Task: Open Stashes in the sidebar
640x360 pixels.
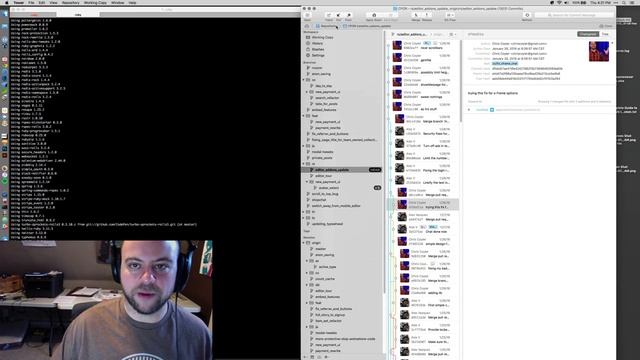Action: point(318,49)
